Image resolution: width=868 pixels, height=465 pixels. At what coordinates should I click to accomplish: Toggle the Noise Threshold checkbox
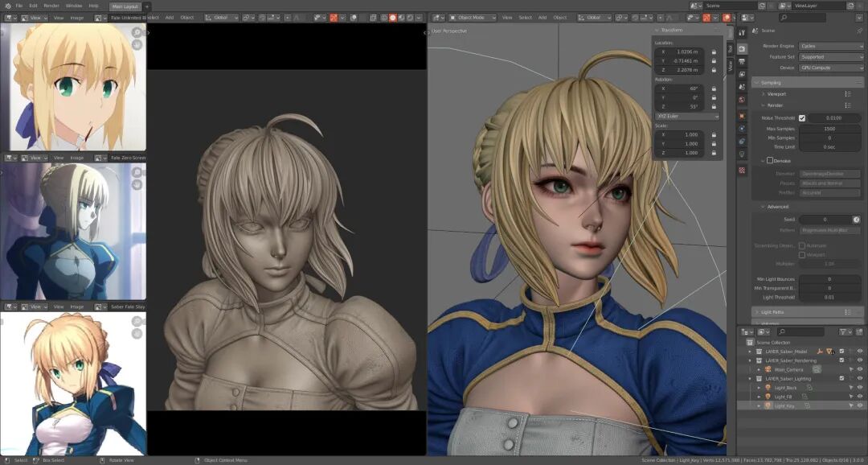[x=802, y=118]
